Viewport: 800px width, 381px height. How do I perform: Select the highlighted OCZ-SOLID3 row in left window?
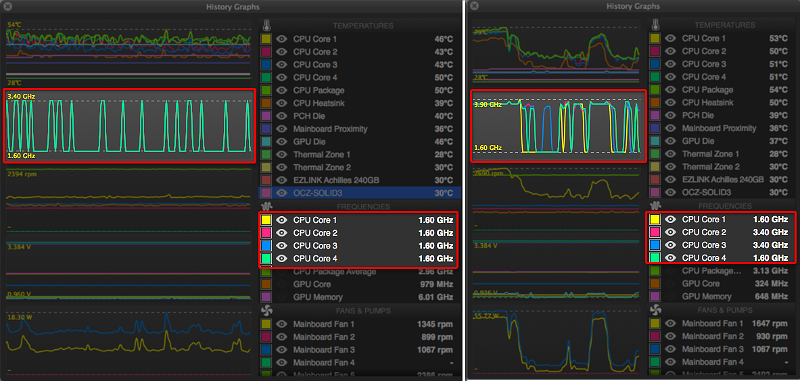pyautogui.click(x=359, y=193)
